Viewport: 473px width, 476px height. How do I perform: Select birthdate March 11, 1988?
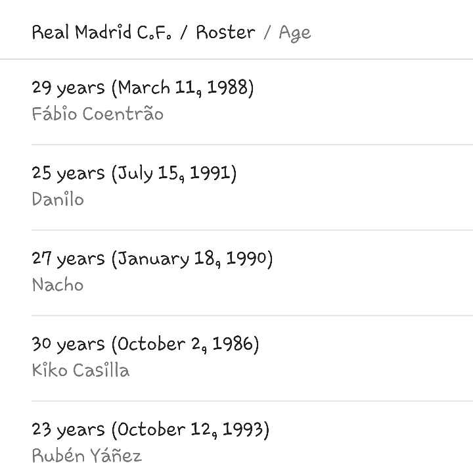[182, 87]
